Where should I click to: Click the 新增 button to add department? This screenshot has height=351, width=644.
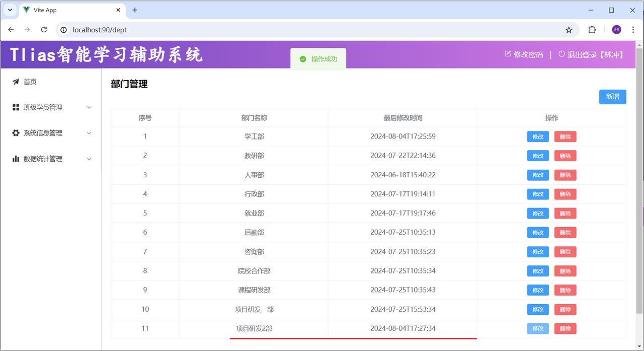(612, 97)
